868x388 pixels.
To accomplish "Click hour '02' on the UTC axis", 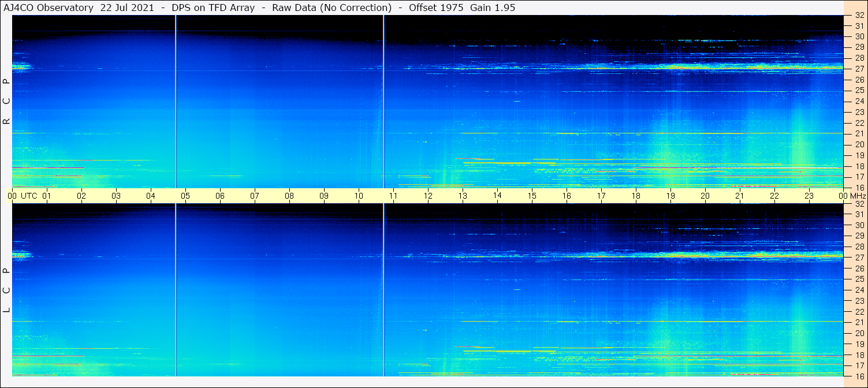I will (x=81, y=196).
